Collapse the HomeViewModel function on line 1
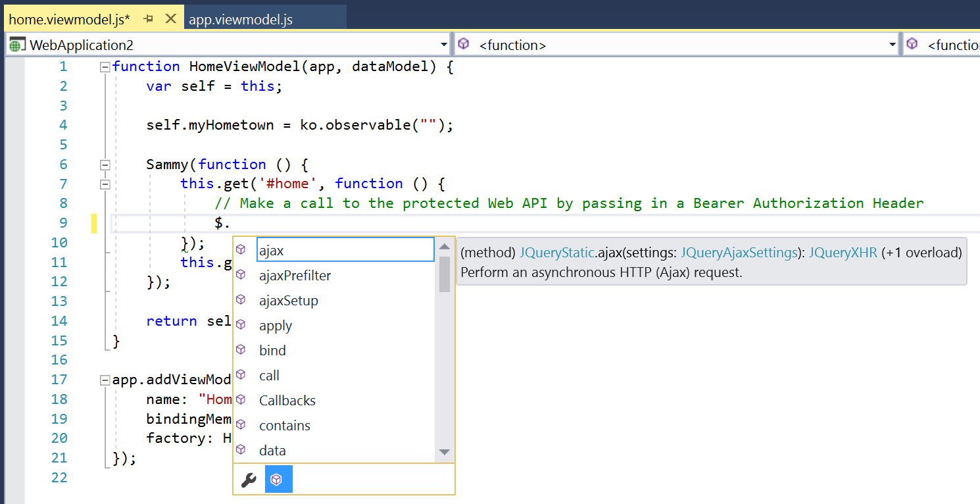This screenshot has width=980, height=504. coord(104,66)
